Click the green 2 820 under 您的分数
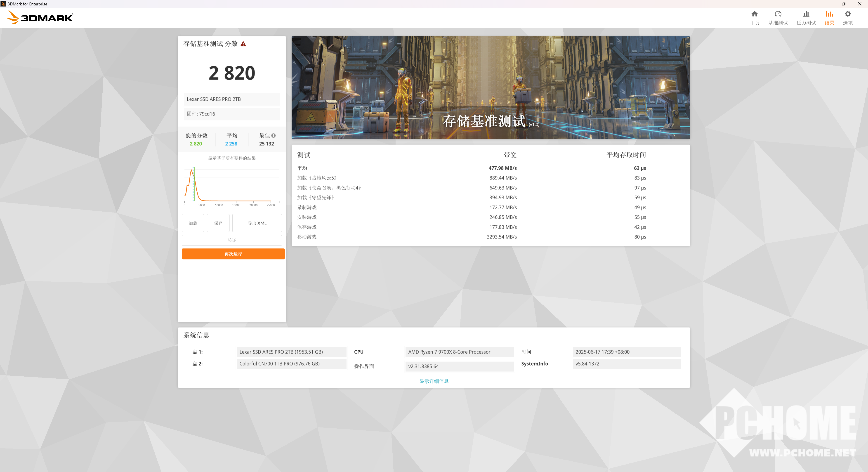 tap(196, 144)
